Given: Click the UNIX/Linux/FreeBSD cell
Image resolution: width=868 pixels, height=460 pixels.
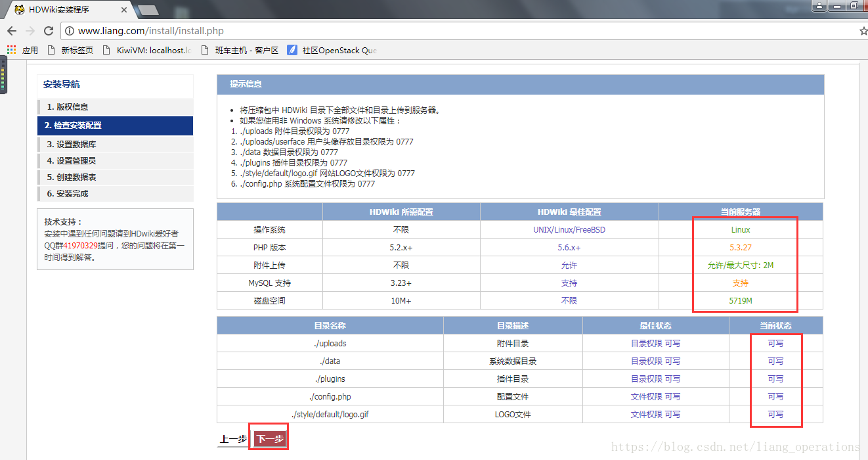Looking at the screenshot, I should (569, 230).
